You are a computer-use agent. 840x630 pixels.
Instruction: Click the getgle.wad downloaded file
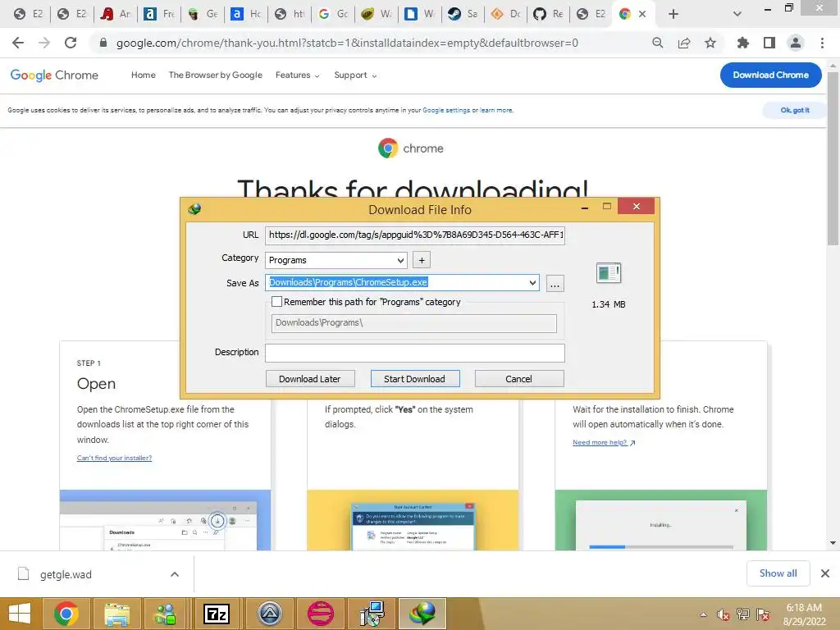click(66, 574)
